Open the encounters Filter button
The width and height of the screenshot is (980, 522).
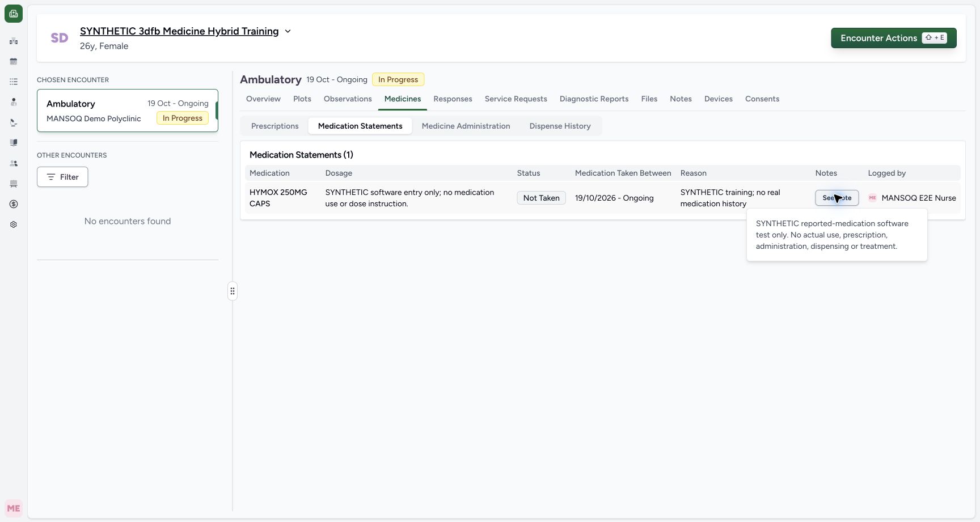[x=62, y=177]
